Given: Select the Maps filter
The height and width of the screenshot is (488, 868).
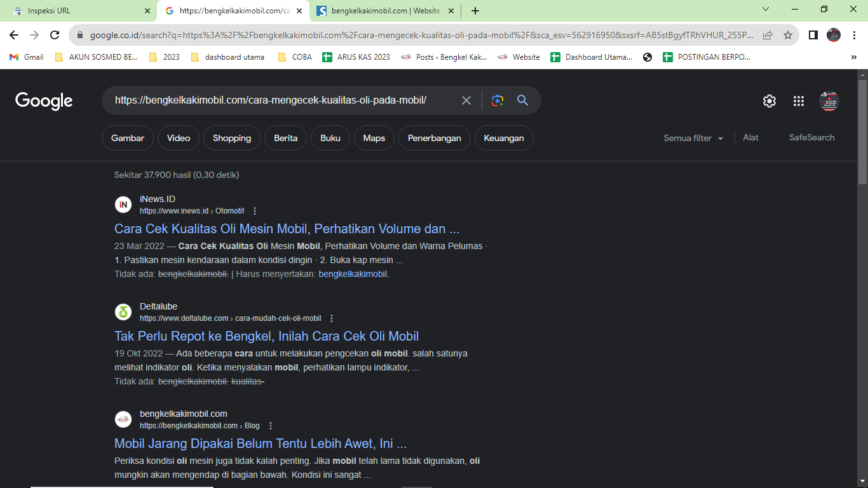Looking at the screenshot, I should click(x=374, y=138).
